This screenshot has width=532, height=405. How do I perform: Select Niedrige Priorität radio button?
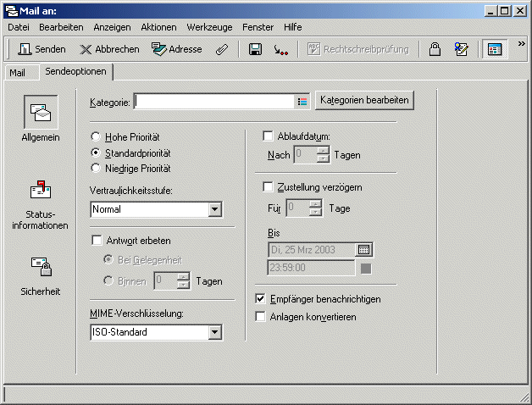click(96, 168)
